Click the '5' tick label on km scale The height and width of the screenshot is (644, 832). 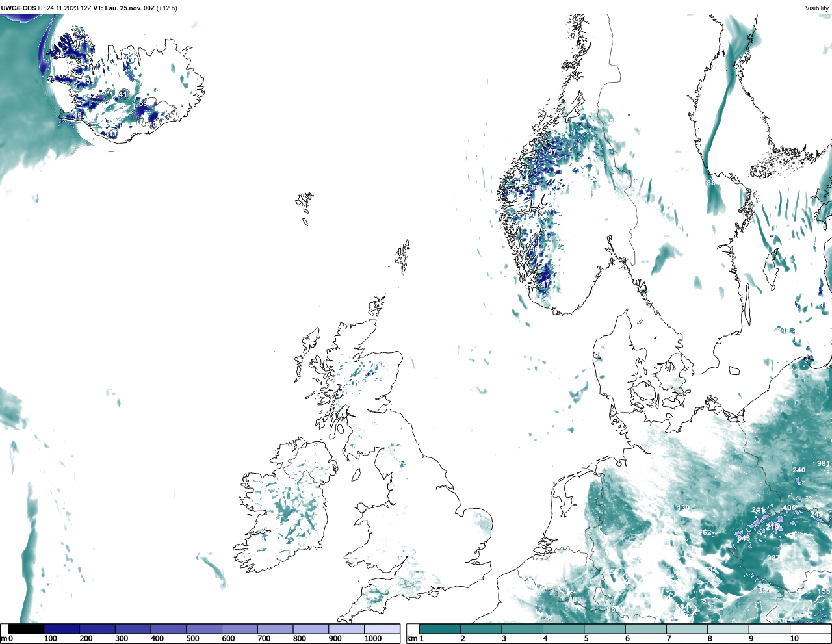point(586,639)
